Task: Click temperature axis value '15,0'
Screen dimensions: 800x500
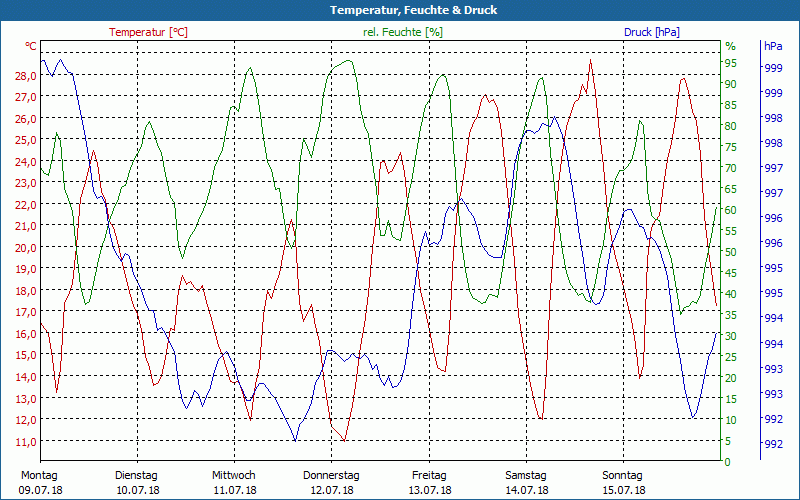Action: 27,355
